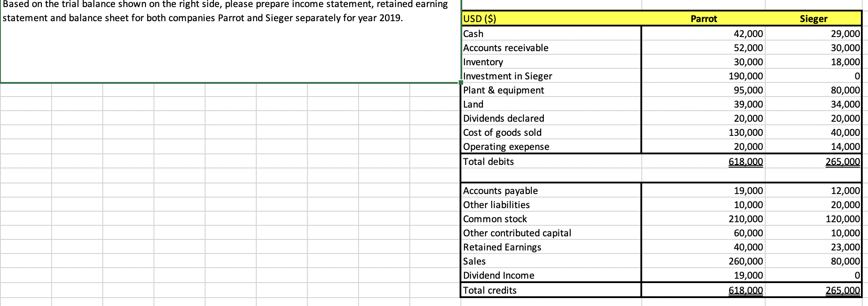
Task: Click the Accounts receivable label
Action: [506, 48]
